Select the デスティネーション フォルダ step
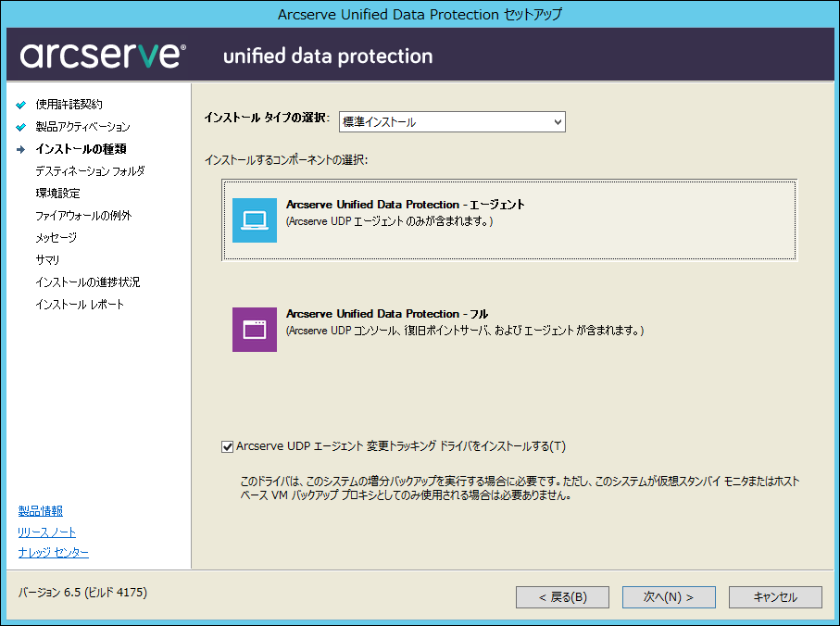This screenshot has width=840, height=626. (x=90, y=171)
